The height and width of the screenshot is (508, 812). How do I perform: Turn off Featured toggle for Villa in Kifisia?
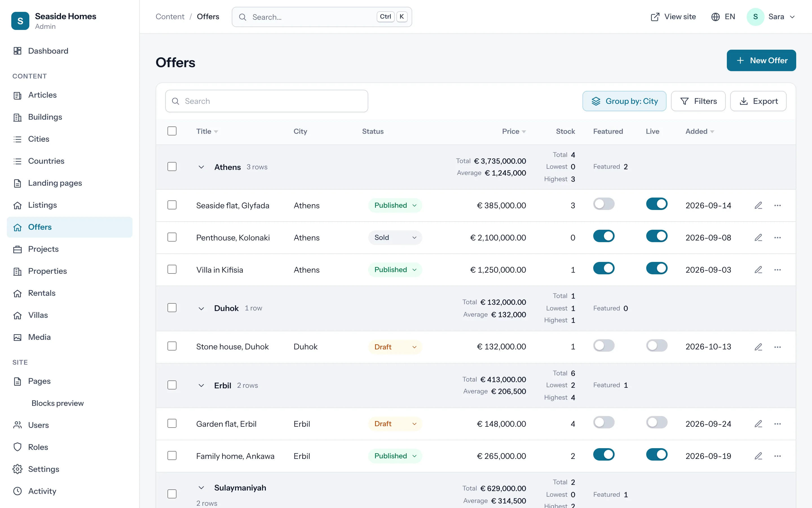click(x=604, y=268)
